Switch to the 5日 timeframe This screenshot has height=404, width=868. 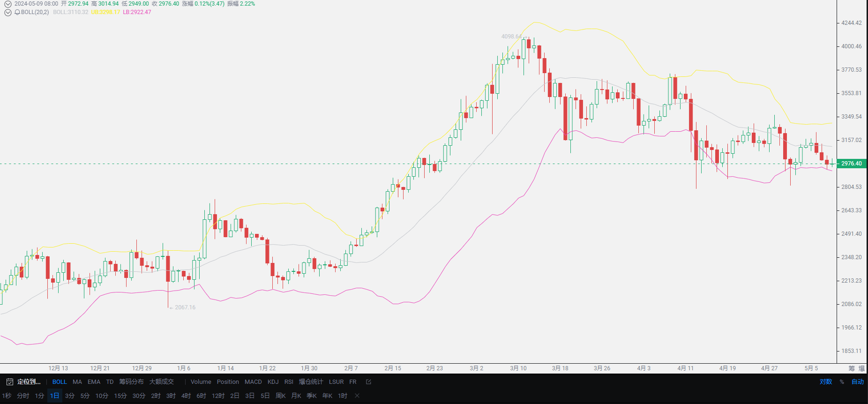tap(265, 396)
